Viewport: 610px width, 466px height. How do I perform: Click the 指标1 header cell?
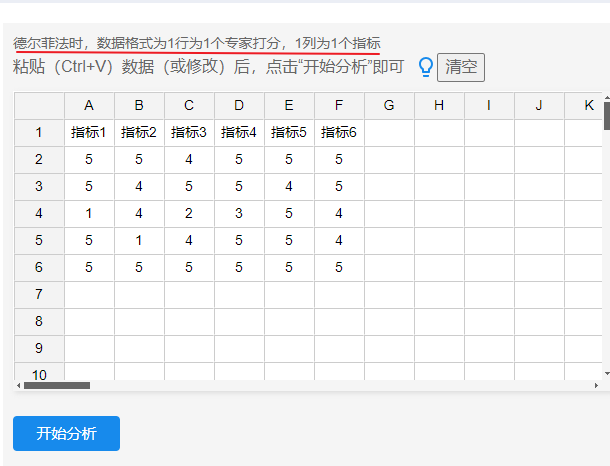tap(89, 133)
